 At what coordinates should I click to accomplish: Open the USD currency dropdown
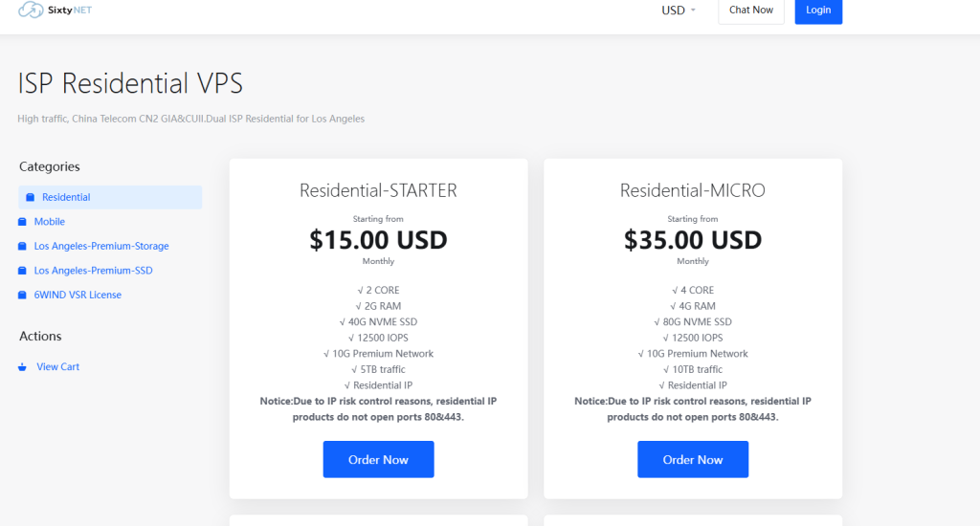click(679, 11)
